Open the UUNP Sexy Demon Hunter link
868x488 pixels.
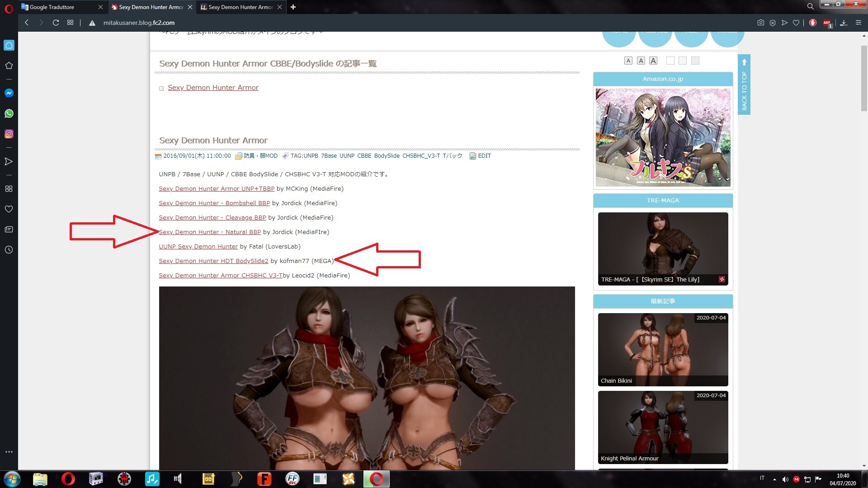click(198, 247)
